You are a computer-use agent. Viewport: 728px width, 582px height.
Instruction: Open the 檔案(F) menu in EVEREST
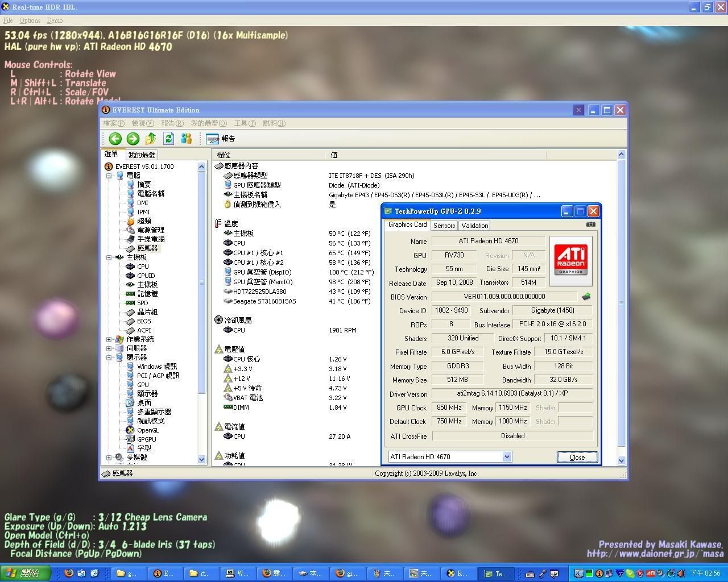pos(114,123)
